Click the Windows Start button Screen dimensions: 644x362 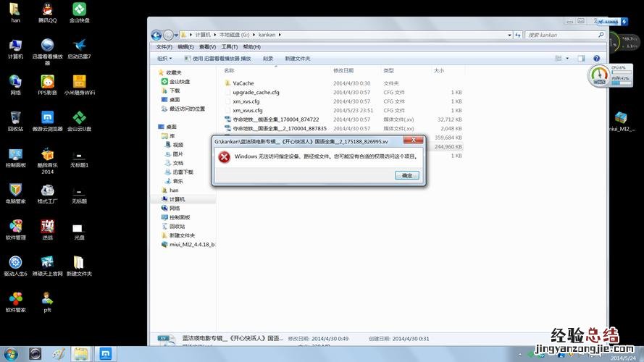pyautogui.click(x=11, y=354)
